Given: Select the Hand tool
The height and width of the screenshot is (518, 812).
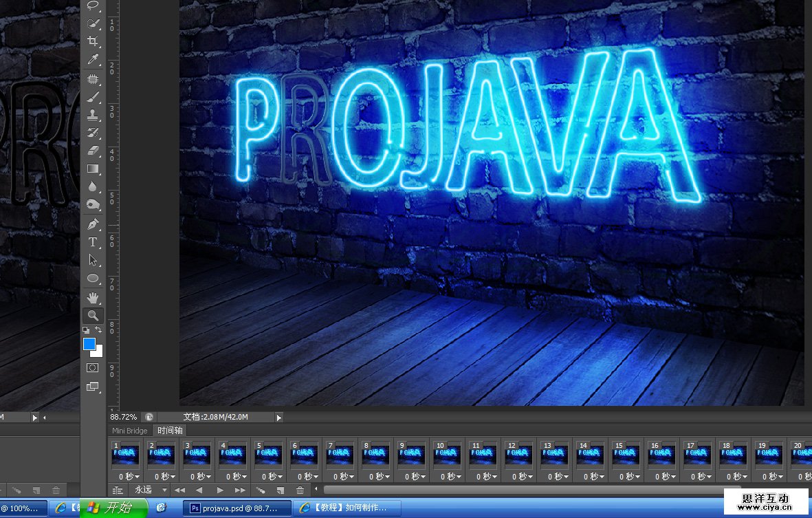Looking at the screenshot, I should point(93,298).
